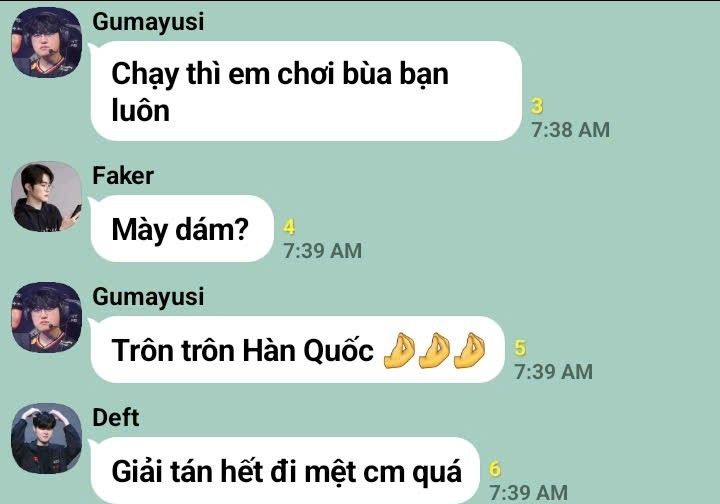Screen dimensions: 720x504
Task: Tap the message bubble "Chạy thì em chơi bùa bạn luôn"
Action: pos(306,91)
